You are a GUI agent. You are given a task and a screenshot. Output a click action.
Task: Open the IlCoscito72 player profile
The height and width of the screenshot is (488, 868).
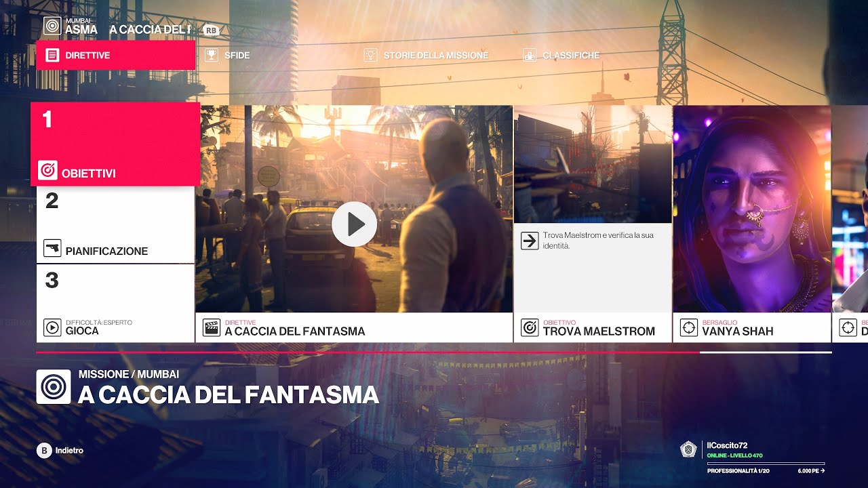(x=753, y=458)
